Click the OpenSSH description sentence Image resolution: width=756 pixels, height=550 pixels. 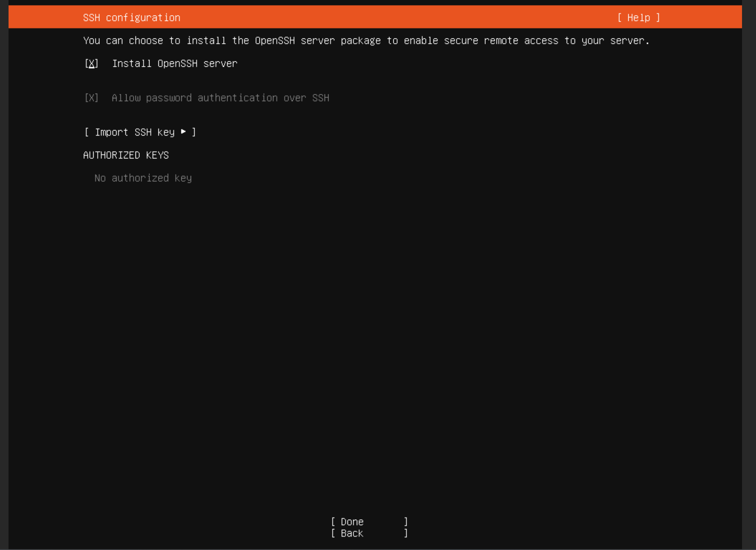pyautogui.click(x=366, y=41)
